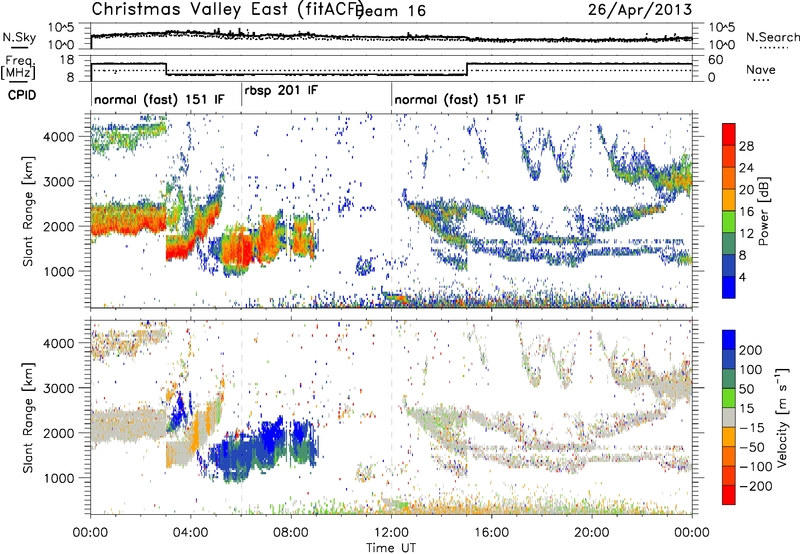This screenshot has width=800, height=554.
Task: Click the '24' value on Power colorbar
Action: (746, 168)
